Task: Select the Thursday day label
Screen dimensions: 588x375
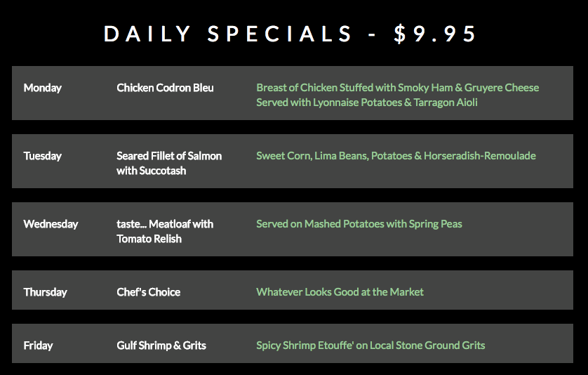Action: coord(45,292)
